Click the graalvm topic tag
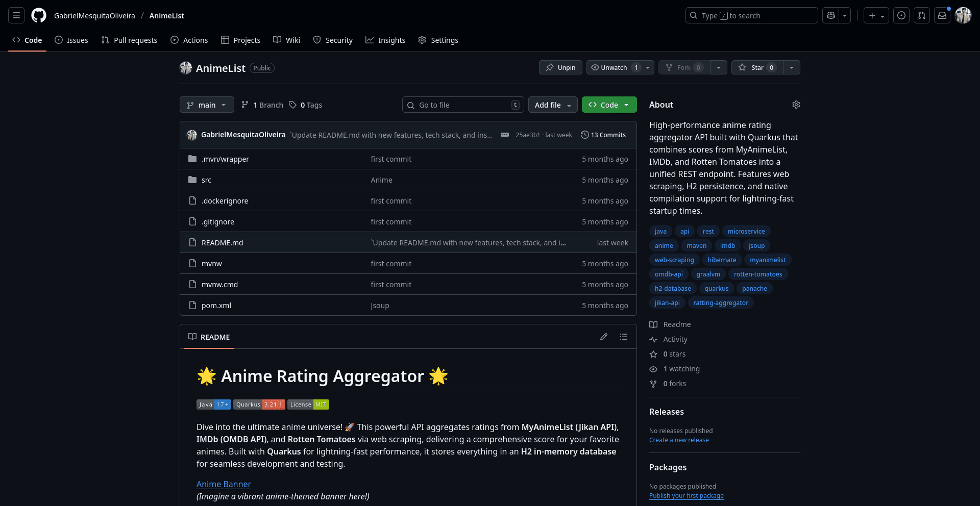 (708, 274)
